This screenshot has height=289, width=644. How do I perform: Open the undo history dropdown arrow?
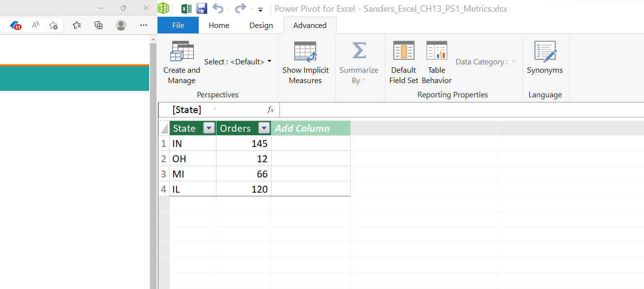(228, 9)
